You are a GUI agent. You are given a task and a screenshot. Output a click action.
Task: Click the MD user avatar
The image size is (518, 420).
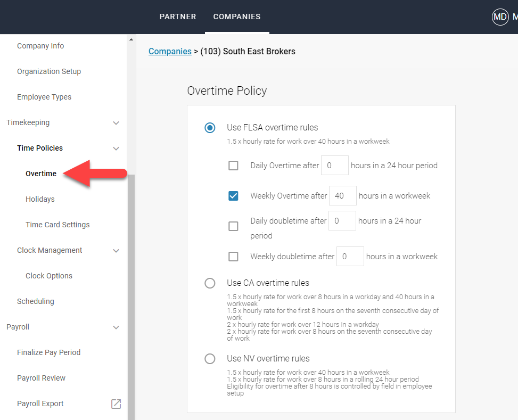point(500,17)
